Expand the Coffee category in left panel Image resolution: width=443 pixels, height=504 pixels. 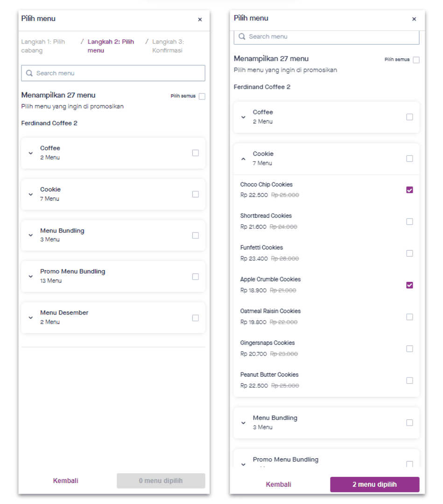click(x=30, y=153)
